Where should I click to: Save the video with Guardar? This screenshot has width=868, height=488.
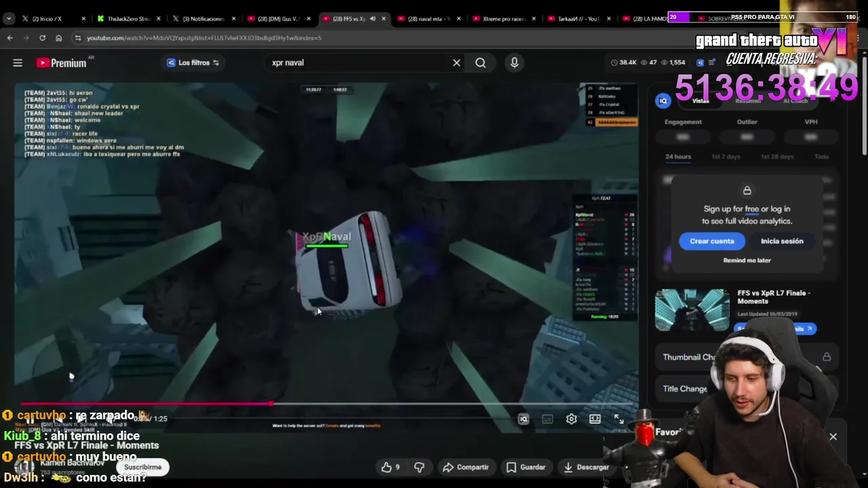tap(526, 467)
